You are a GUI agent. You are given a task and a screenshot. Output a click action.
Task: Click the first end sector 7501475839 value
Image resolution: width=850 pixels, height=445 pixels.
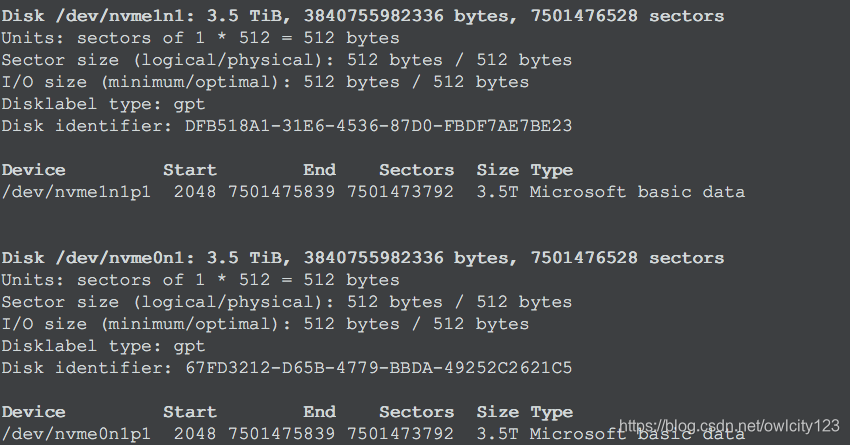click(x=281, y=192)
